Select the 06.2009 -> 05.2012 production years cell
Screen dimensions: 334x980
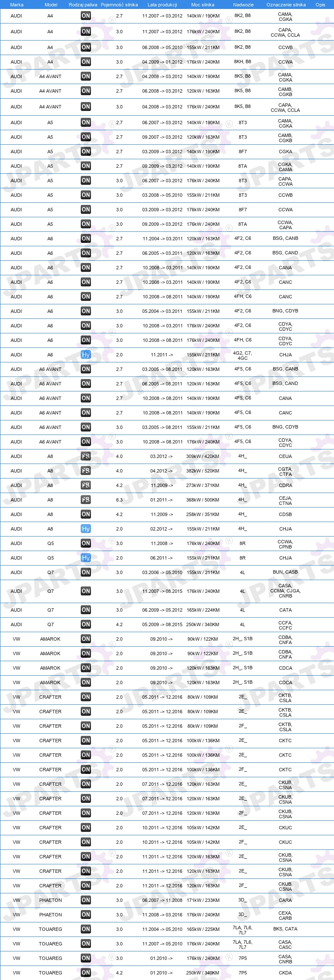(162, 610)
